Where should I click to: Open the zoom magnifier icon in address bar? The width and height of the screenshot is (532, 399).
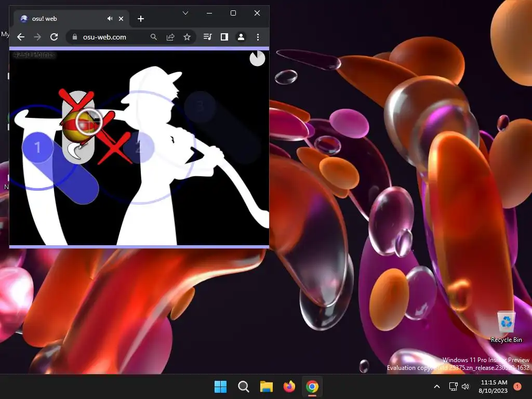[154, 37]
